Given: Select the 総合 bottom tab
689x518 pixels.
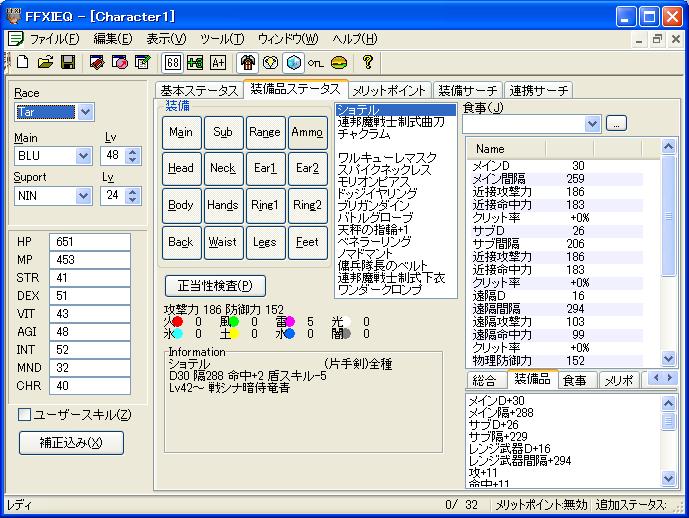Looking at the screenshot, I should (x=484, y=380).
